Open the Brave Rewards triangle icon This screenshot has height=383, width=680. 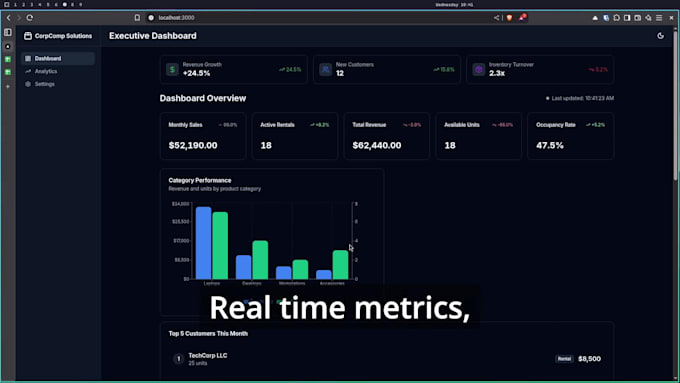523,17
